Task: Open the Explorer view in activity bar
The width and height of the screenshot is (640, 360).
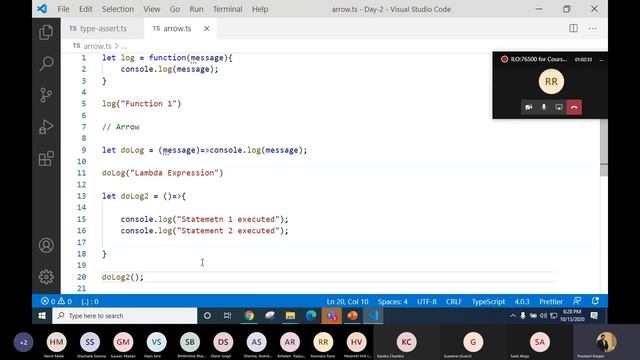Action: (46, 32)
